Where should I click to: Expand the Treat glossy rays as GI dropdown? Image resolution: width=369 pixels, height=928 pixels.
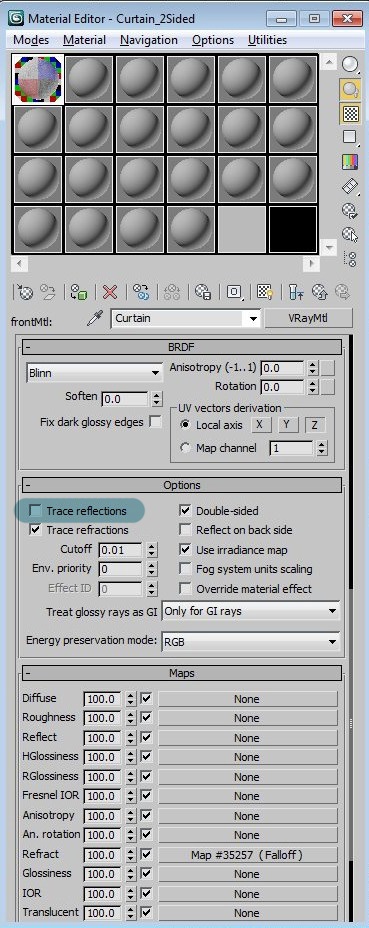(x=251, y=611)
